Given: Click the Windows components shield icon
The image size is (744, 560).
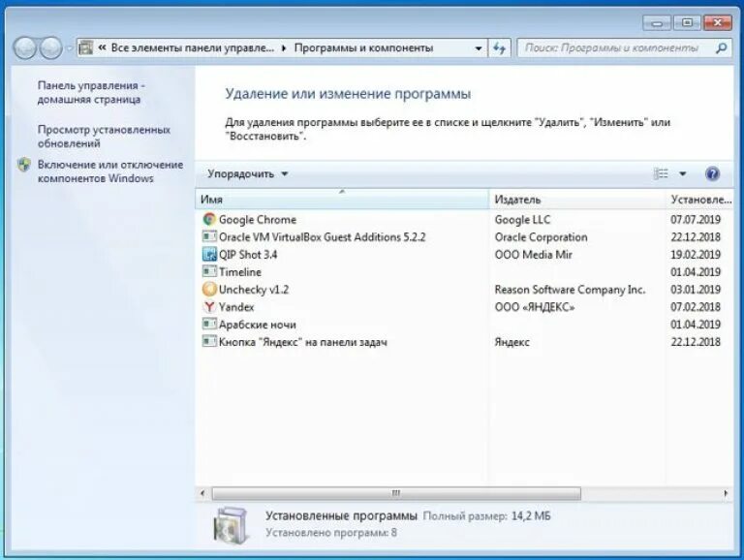Looking at the screenshot, I should 23,165.
